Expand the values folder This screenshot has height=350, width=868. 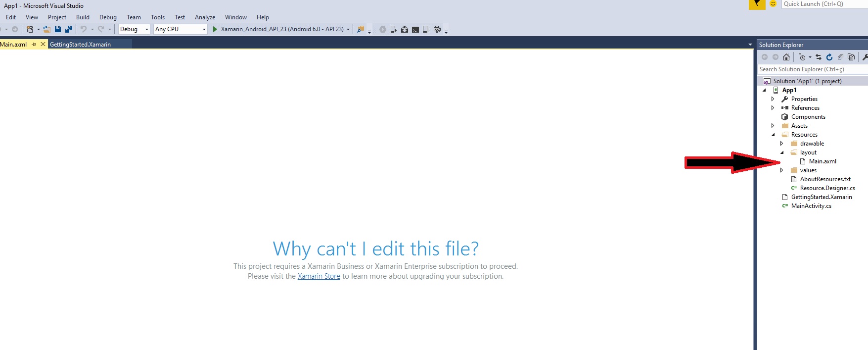click(x=782, y=170)
